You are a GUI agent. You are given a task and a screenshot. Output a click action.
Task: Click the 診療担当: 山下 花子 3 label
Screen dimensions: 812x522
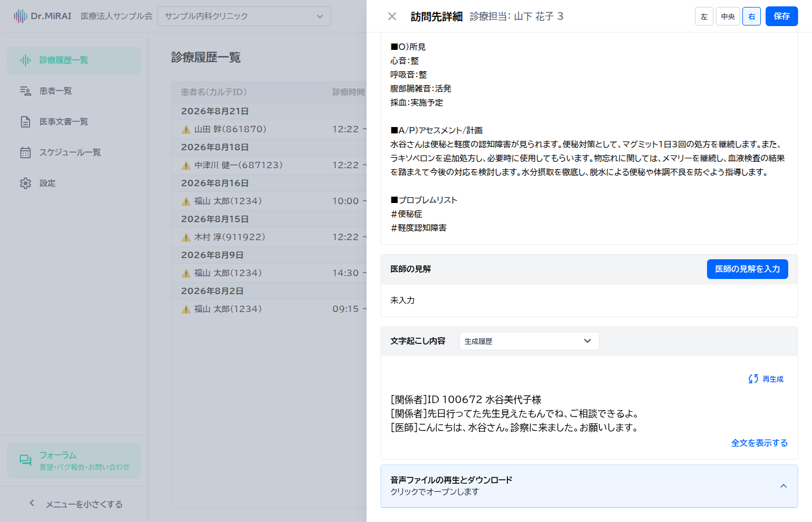(x=516, y=16)
